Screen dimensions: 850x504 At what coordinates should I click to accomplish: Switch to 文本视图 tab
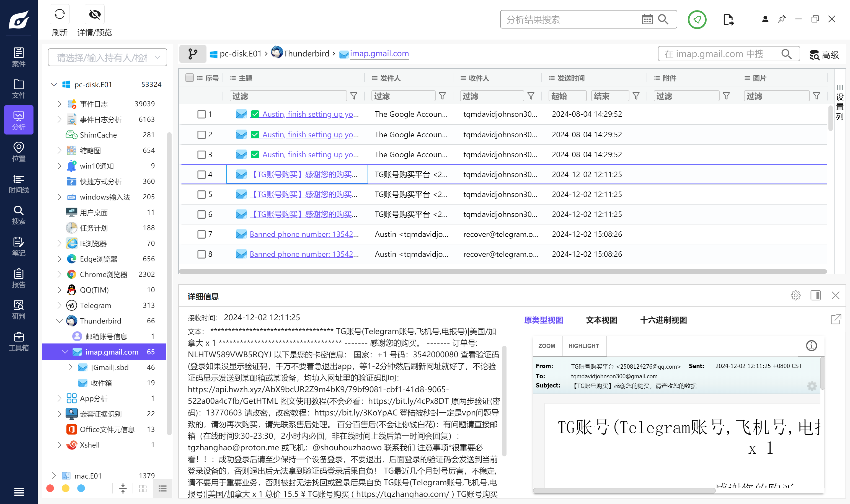pyautogui.click(x=601, y=320)
